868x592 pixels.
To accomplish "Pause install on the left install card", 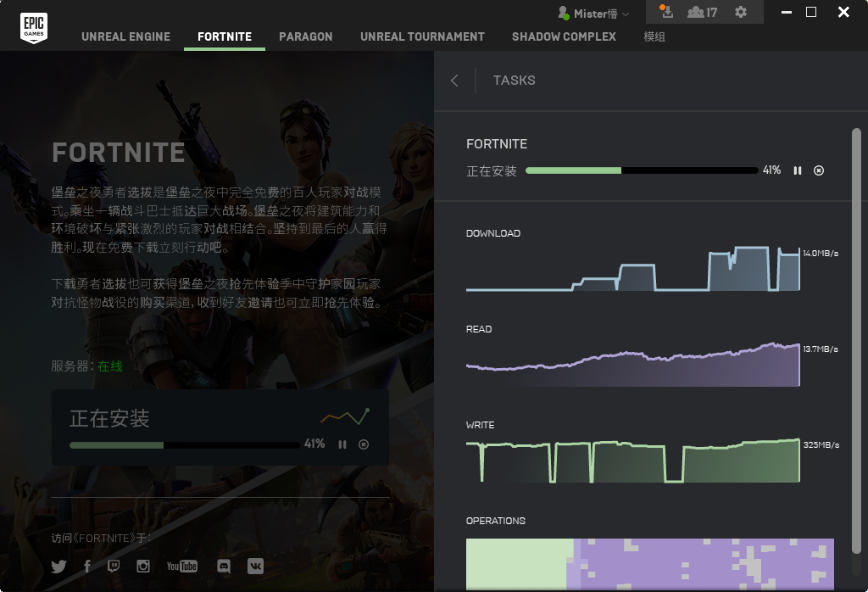I will (342, 444).
